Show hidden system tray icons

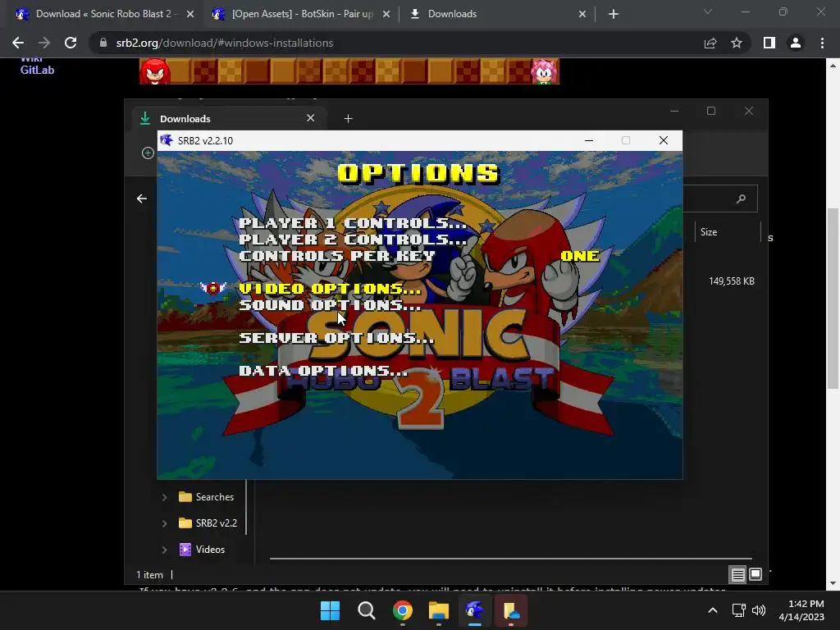(713, 610)
